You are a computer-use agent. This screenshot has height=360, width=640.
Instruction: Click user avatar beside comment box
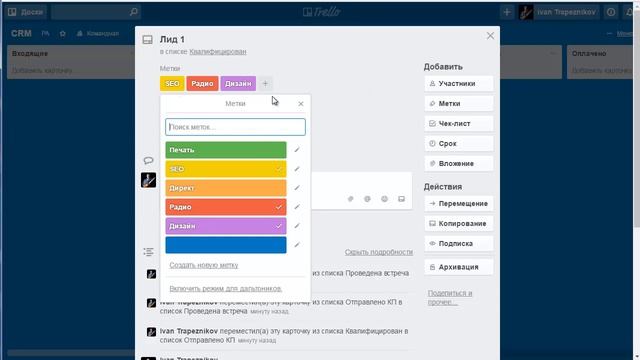pos(149,180)
